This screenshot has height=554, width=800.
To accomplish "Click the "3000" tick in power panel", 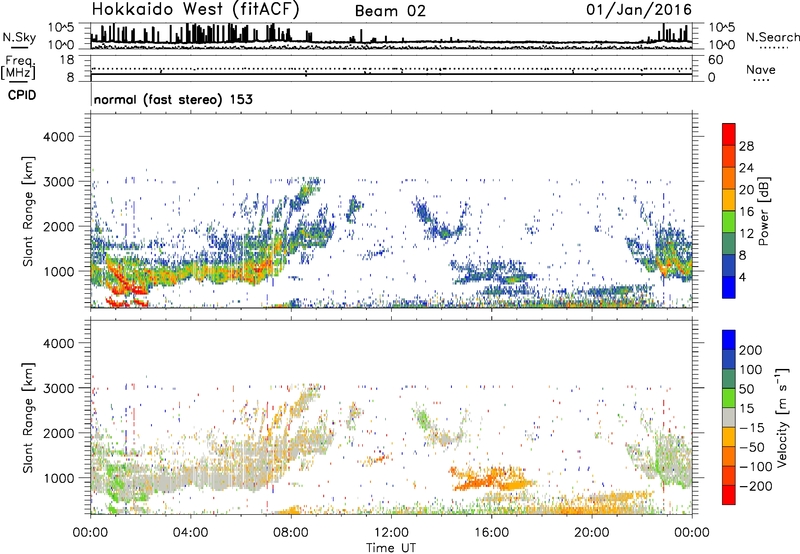I will 59,182.
